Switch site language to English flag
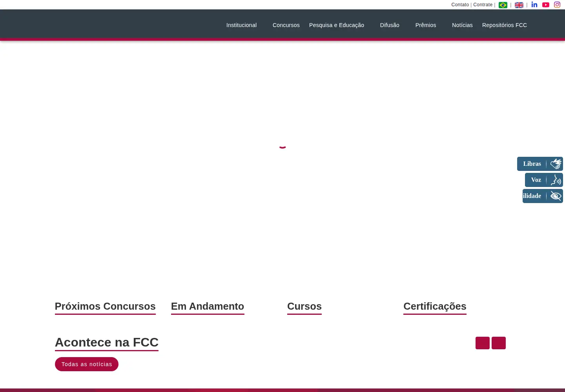 tap(519, 5)
